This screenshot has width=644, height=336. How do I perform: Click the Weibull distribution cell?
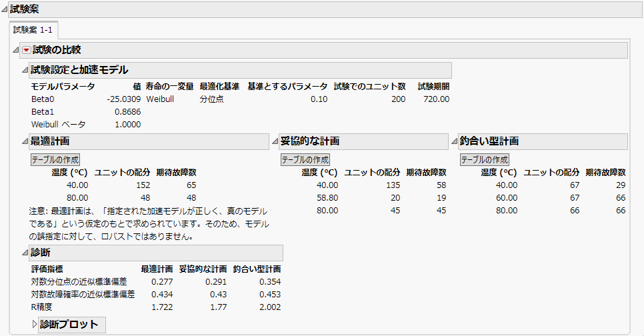(160, 99)
